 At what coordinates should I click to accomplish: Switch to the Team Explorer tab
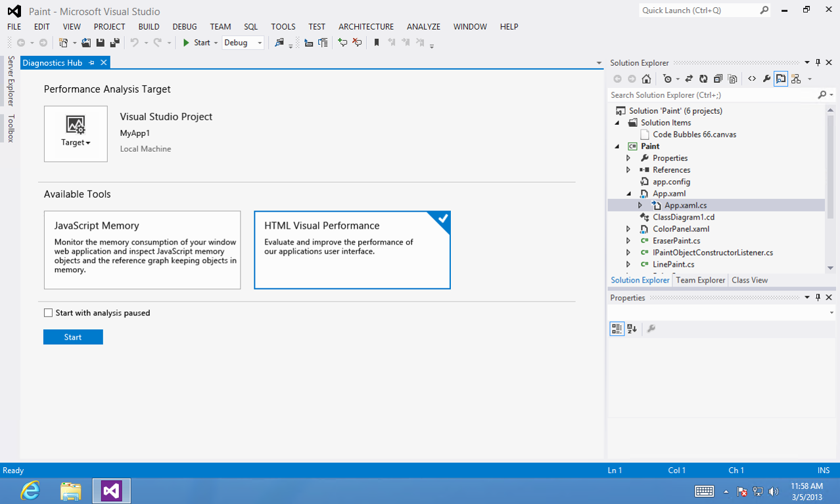(701, 280)
